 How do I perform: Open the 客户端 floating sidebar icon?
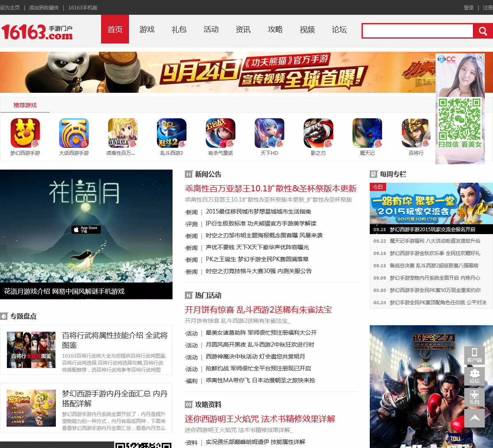[x=475, y=355]
